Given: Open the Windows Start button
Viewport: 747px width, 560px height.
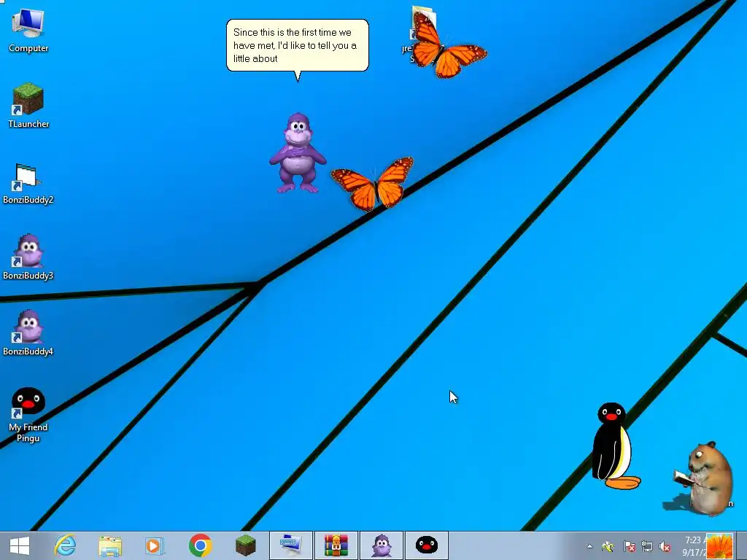Looking at the screenshot, I should point(20,545).
